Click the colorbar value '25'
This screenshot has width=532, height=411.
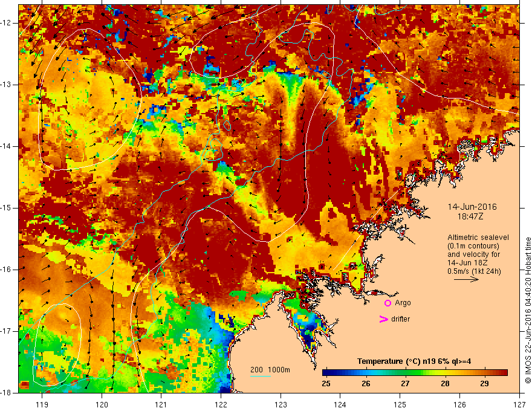tap(326, 384)
